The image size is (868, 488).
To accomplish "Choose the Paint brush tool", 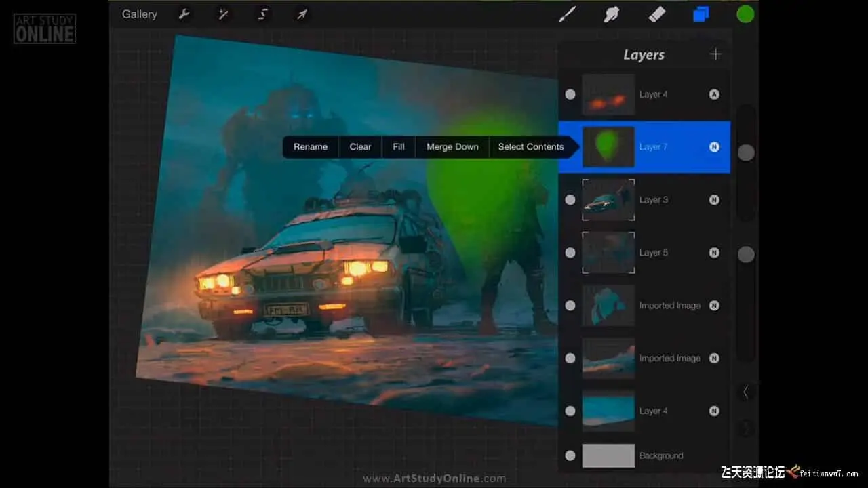I will click(x=567, y=14).
